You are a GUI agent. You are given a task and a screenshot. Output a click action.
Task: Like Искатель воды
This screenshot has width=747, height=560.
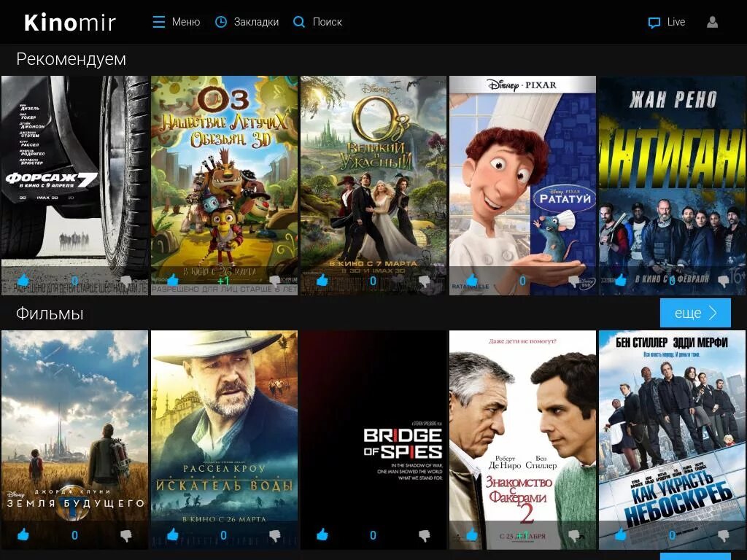click(x=172, y=534)
